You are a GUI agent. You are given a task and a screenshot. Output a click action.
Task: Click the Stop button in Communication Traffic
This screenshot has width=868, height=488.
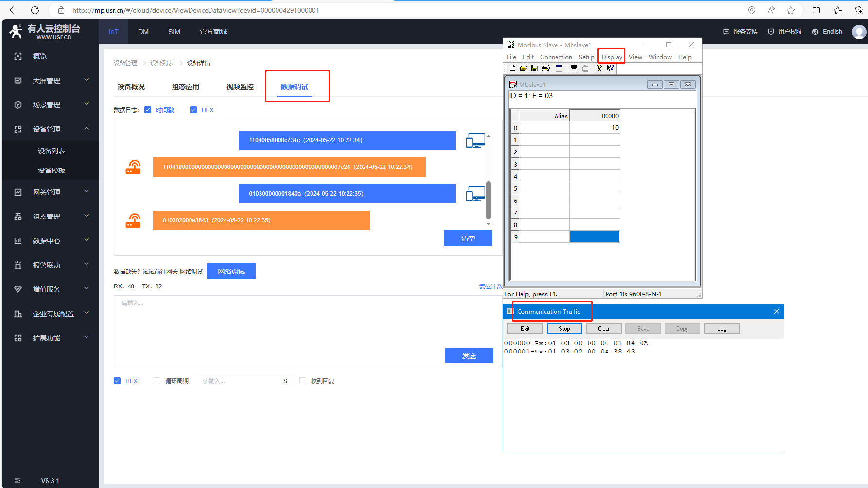[x=564, y=329]
